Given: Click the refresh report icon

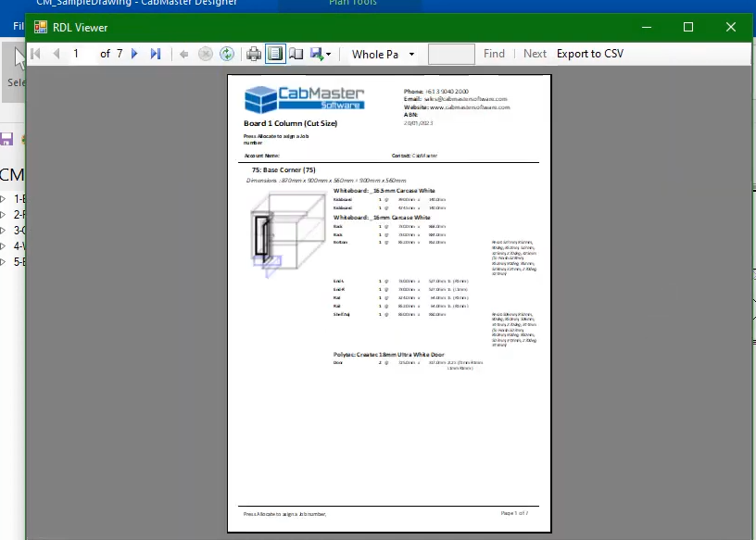Looking at the screenshot, I should click(x=226, y=54).
